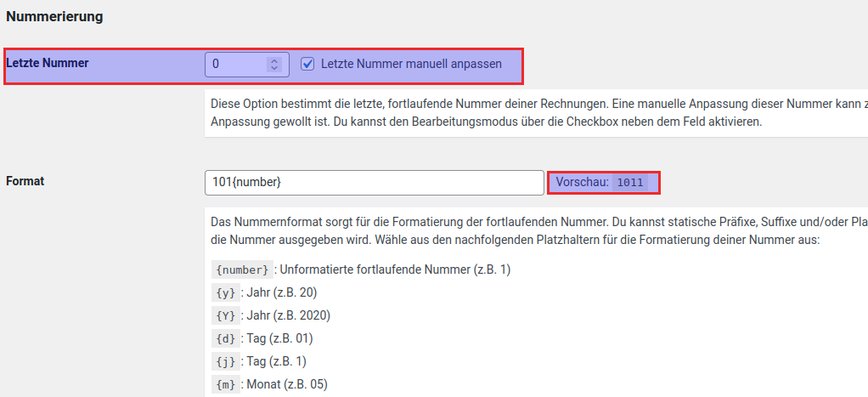The width and height of the screenshot is (868, 397).
Task: Click the {number} placeholder tag
Action: (x=244, y=270)
